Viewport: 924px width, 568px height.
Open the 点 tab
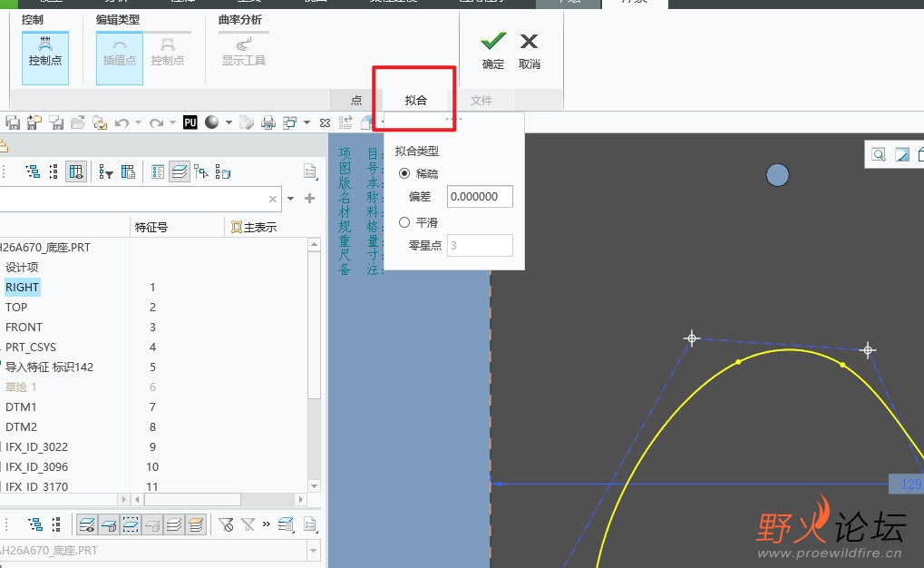[356, 101]
